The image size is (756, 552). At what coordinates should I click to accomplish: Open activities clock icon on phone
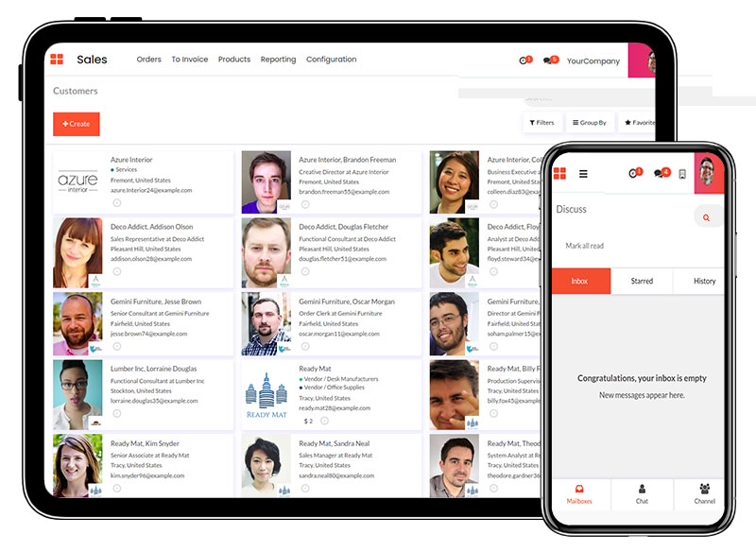point(633,174)
